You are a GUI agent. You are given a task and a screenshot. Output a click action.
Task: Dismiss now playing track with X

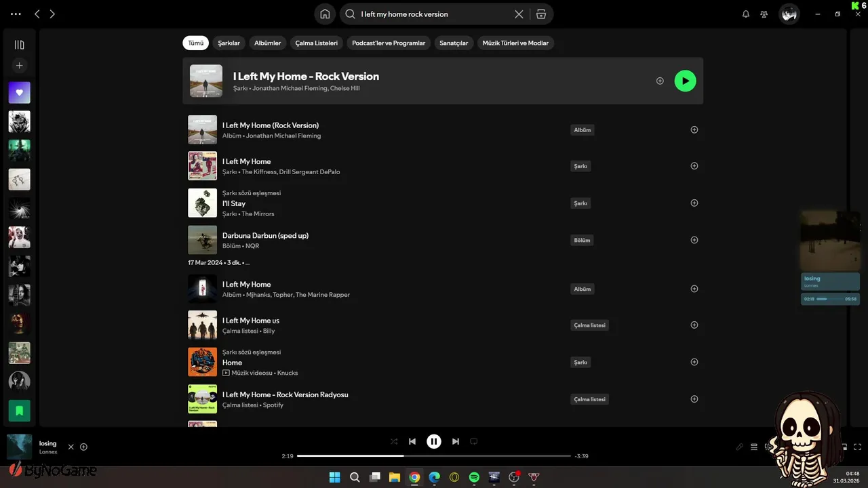click(71, 447)
